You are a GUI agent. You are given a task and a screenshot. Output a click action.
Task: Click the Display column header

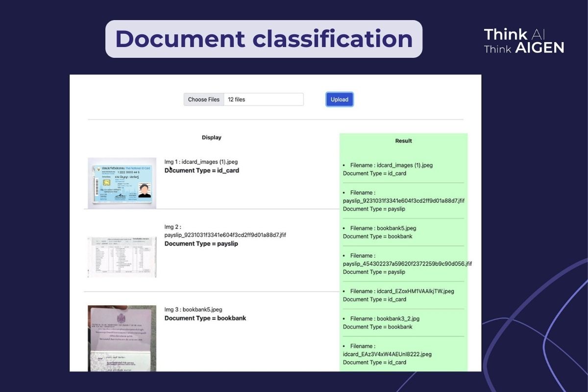211,137
